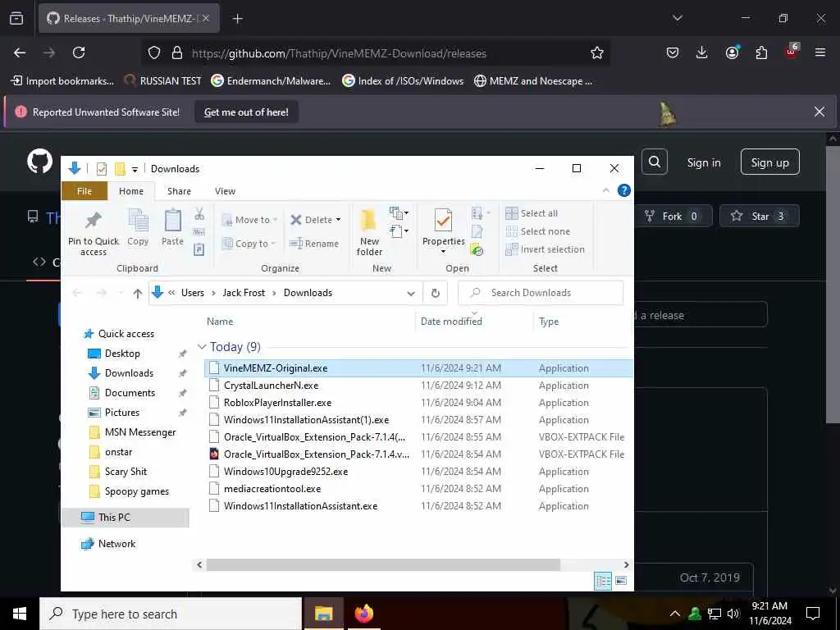Switch to details view icon
The width and height of the screenshot is (840, 630).
click(603, 581)
